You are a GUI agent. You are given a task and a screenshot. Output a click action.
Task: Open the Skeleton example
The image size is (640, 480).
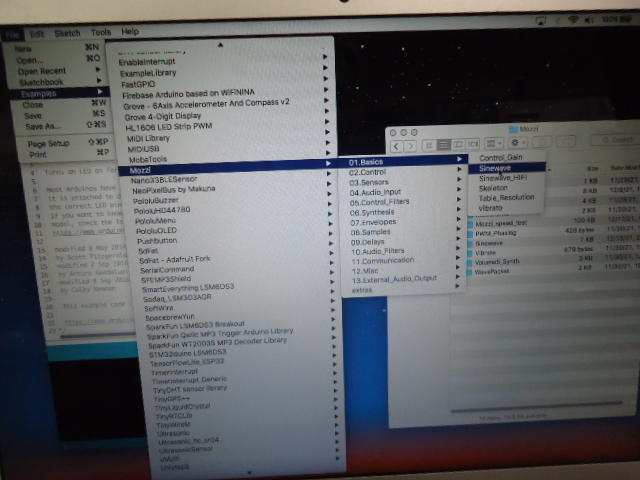(507, 188)
